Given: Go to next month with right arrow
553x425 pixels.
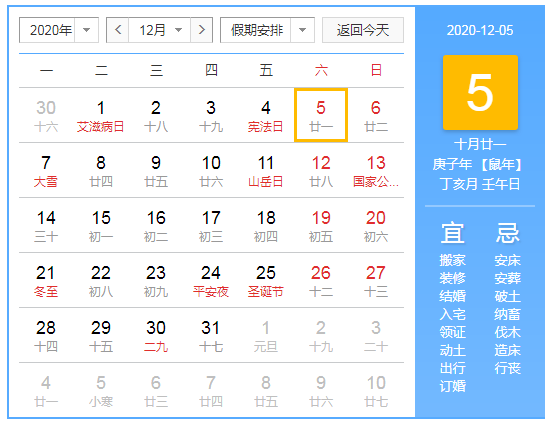Looking at the screenshot, I should [x=201, y=30].
